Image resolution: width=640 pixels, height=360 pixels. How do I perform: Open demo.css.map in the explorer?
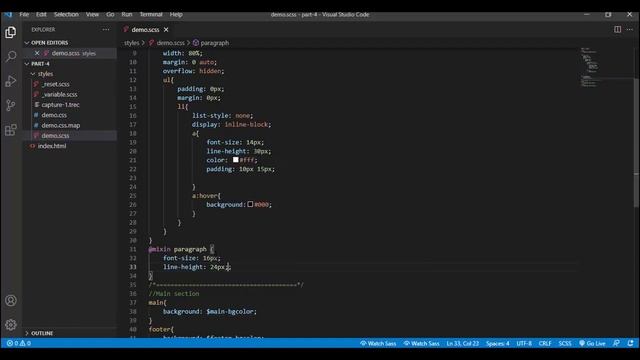pos(60,125)
